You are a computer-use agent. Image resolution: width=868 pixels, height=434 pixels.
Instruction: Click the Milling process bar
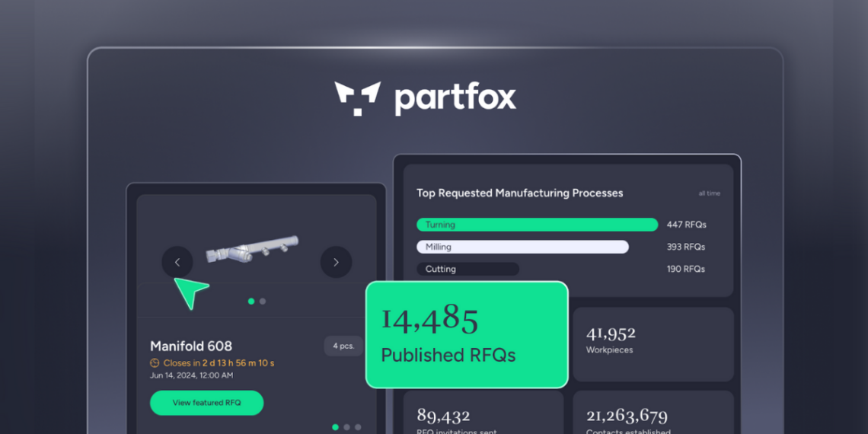click(x=522, y=247)
